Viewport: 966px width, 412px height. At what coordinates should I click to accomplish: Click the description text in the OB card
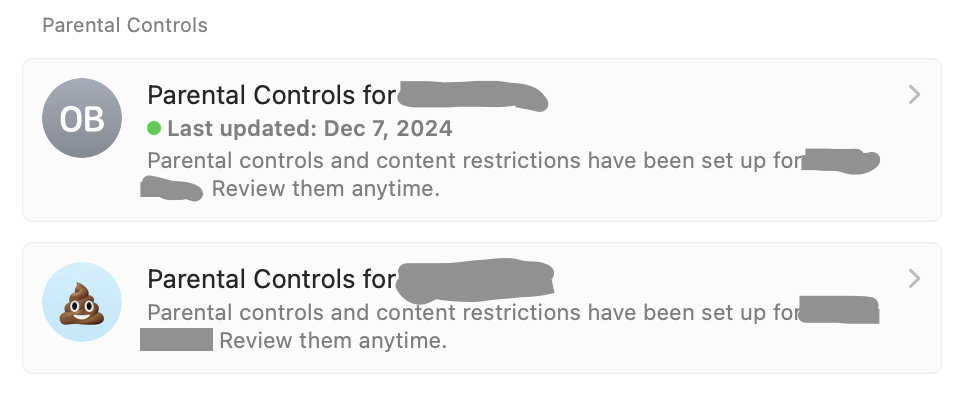click(474, 174)
